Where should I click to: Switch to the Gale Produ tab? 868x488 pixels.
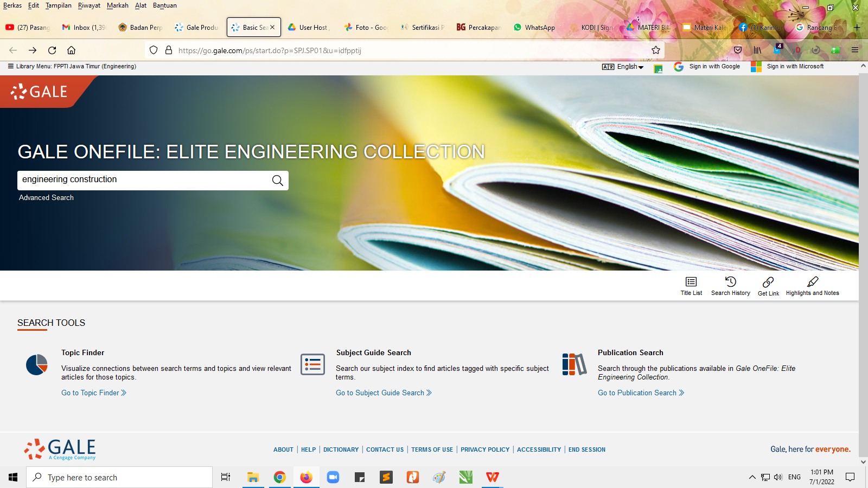tap(197, 27)
